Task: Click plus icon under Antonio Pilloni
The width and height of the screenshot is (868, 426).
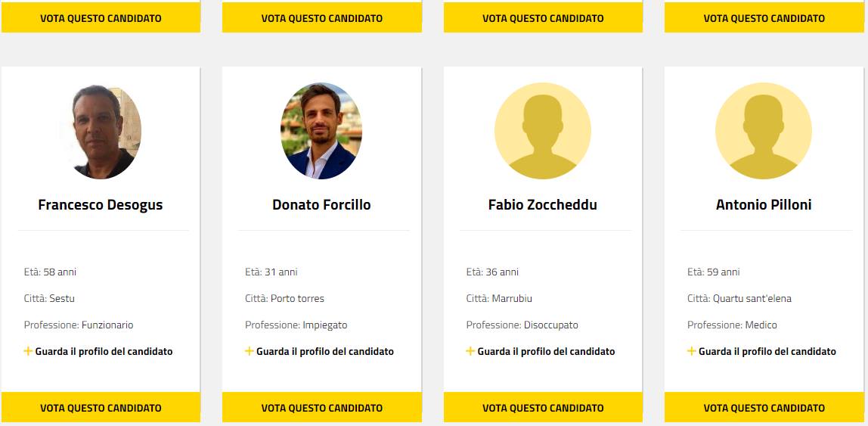Action: (x=692, y=351)
